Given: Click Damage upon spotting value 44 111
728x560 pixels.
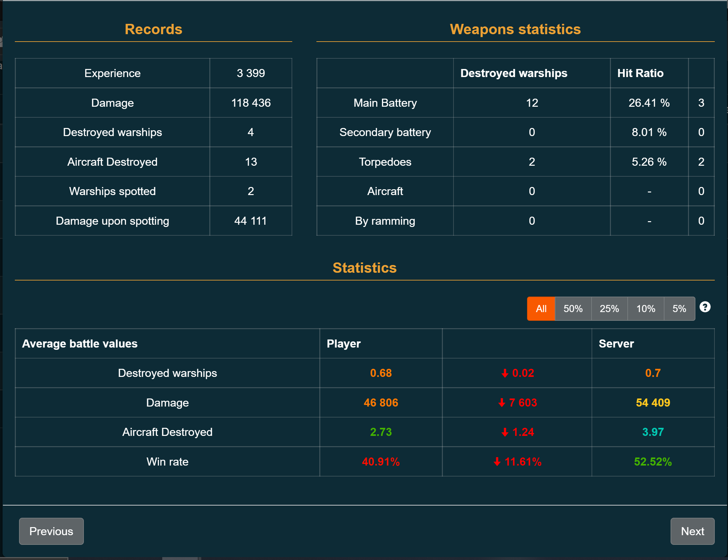Looking at the screenshot, I should pyautogui.click(x=251, y=221).
